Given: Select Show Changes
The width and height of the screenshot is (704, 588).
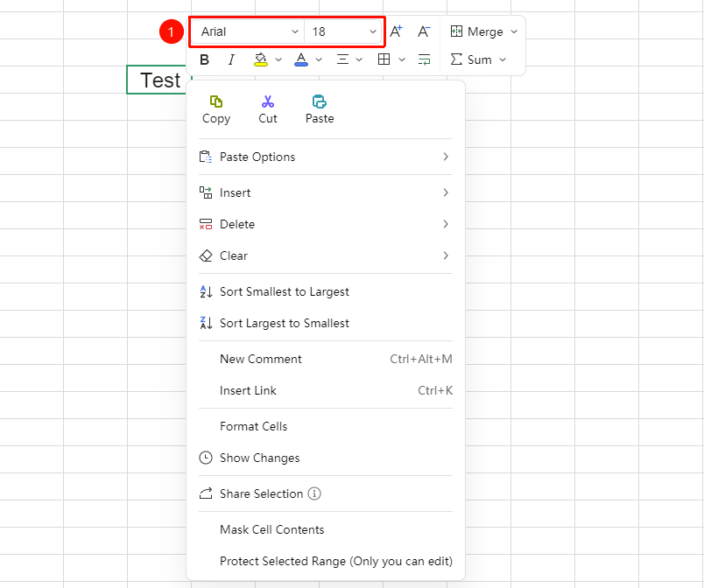Looking at the screenshot, I should [326, 458].
